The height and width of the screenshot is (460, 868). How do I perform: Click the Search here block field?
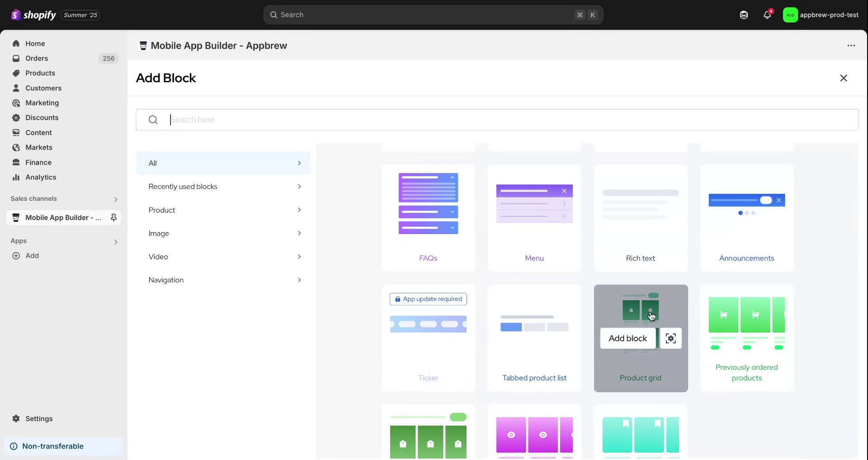click(x=497, y=120)
